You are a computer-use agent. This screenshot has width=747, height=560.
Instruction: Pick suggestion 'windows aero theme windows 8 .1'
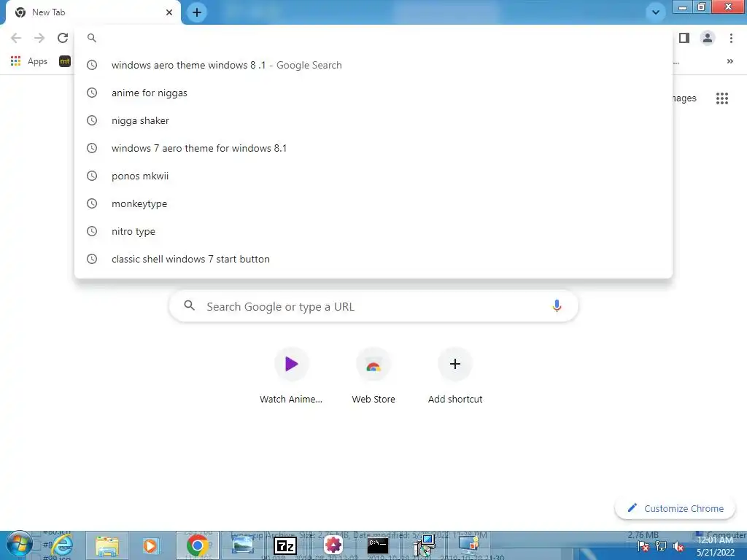[373, 65]
